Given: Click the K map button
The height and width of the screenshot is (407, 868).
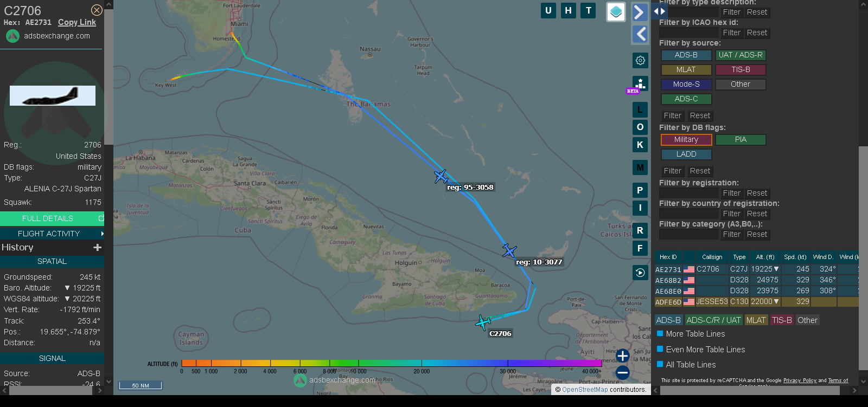Looking at the screenshot, I should click(640, 145).
